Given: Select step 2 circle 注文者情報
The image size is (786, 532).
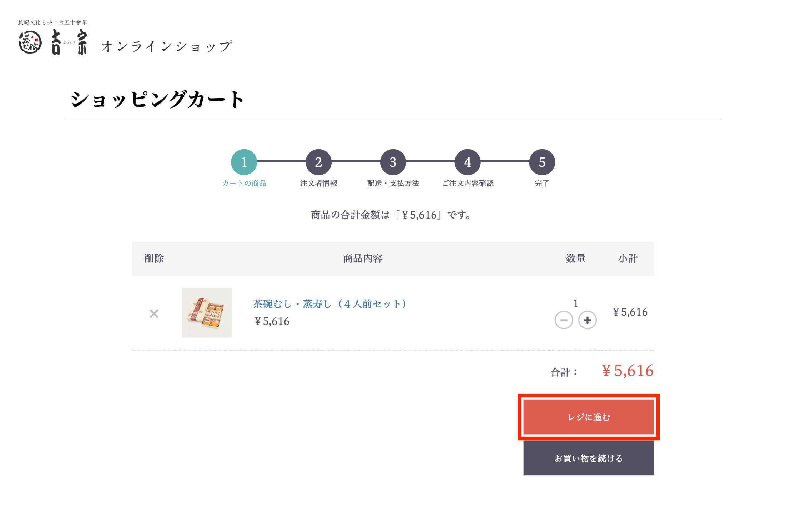Looking at the screenshot, I should [319, 162].
